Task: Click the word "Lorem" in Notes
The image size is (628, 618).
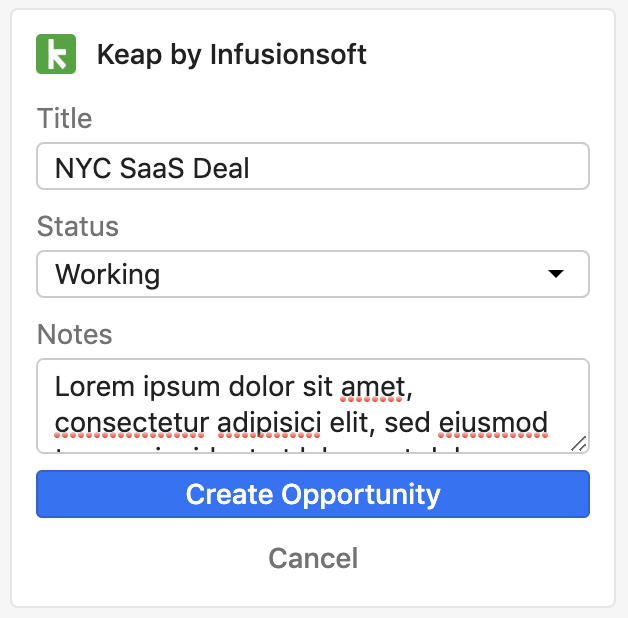Action: point(95,387)
